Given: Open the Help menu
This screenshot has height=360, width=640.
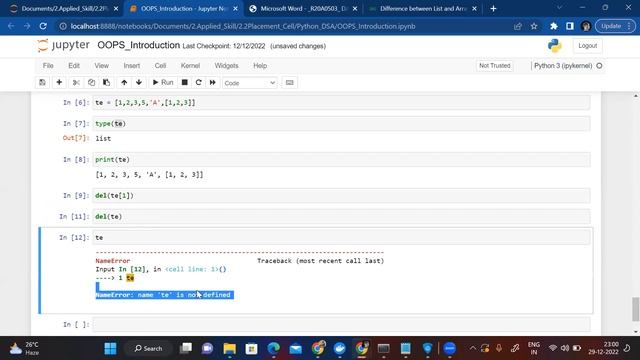Looking at the screenshot, I should tap(260, 66).
